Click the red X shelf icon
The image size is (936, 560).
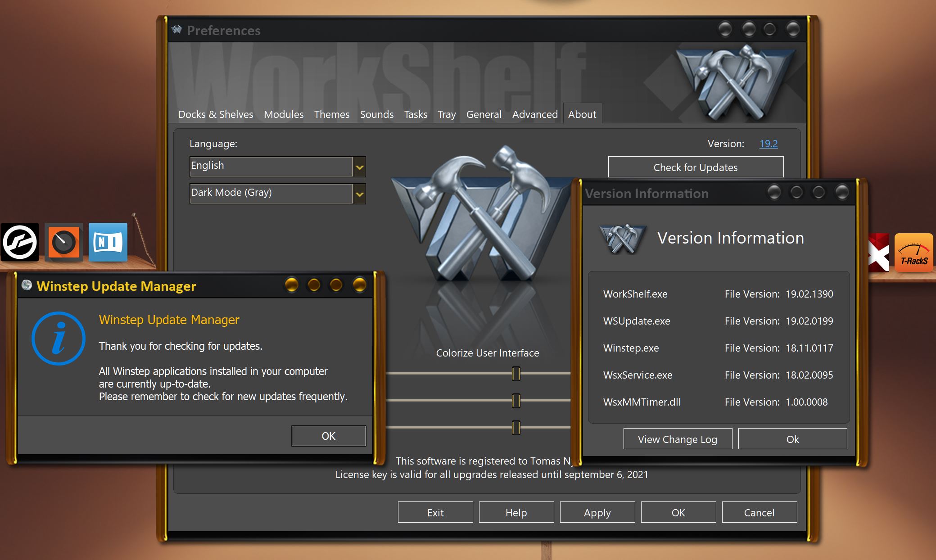click(x=878, y=253)
